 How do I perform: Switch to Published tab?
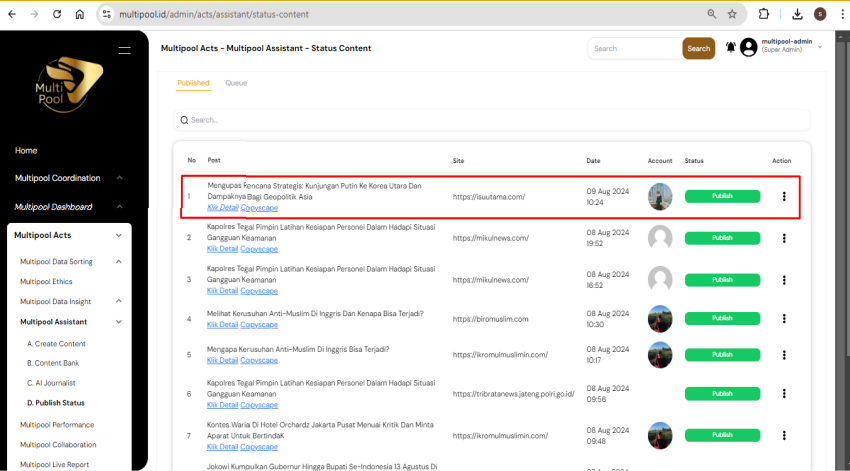tap(193, 83)
